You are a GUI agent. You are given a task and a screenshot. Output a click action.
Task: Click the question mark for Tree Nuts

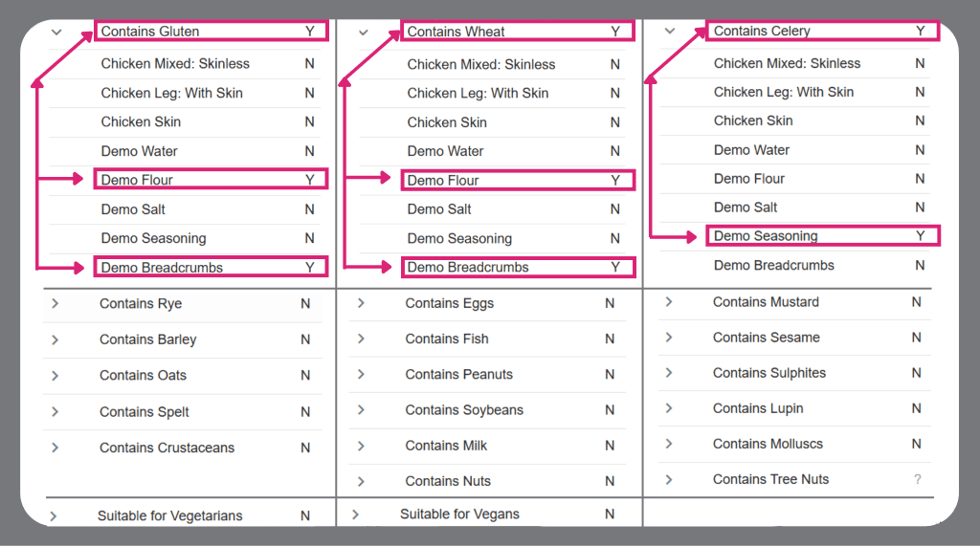click(x=918, y=479)
